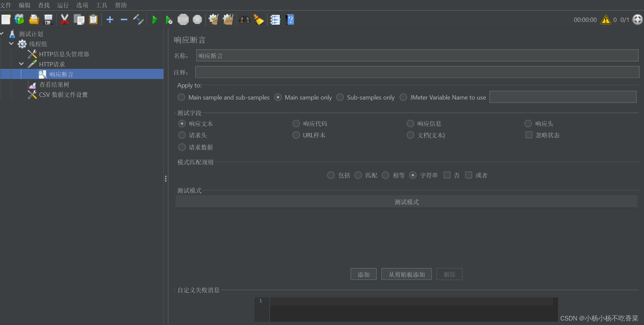This screenshot has height=325, width=644.
Task: Select HTTP信息头管理器 in the tree
Action: click(64, 54)
